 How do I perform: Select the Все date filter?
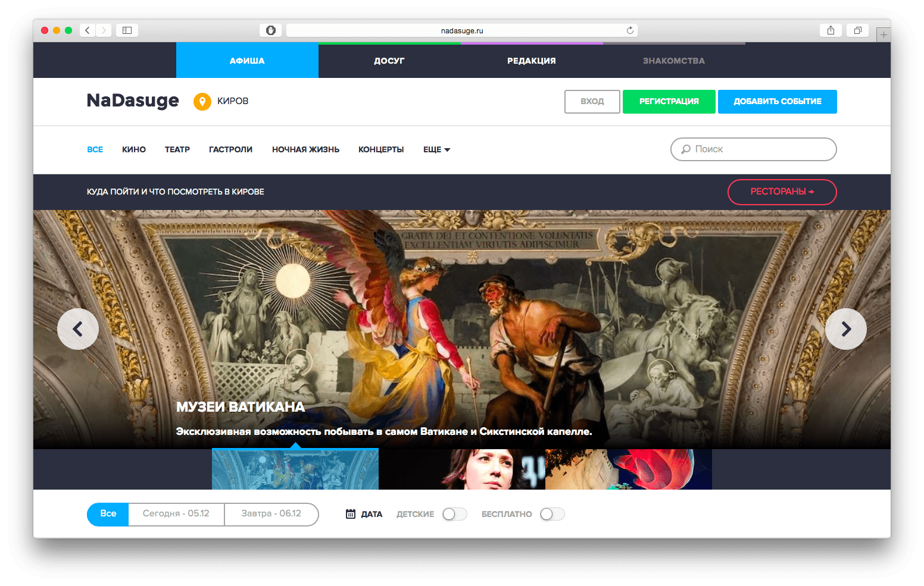pos(108,514)
